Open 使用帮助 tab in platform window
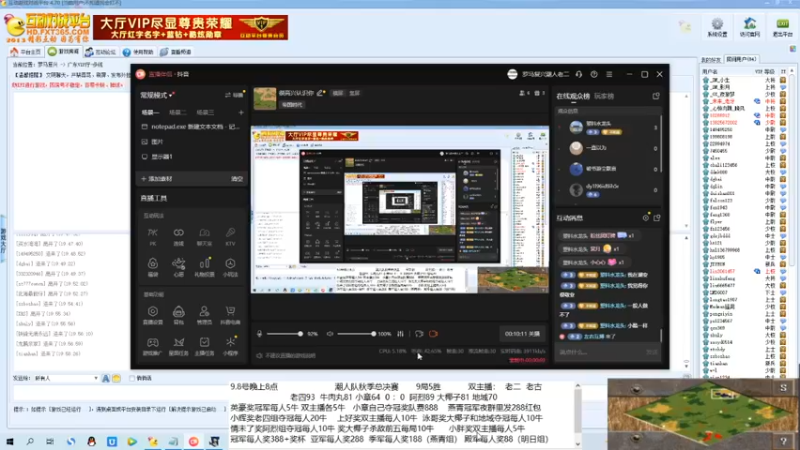This screenshot has height=450, width=800. point(138,52)
